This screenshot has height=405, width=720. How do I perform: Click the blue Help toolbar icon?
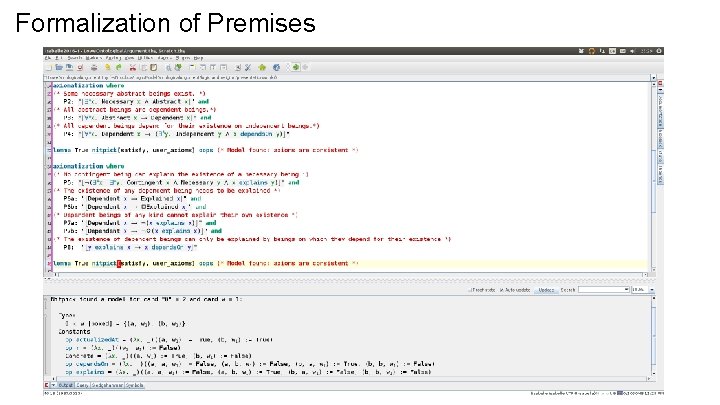click(276, 68)
